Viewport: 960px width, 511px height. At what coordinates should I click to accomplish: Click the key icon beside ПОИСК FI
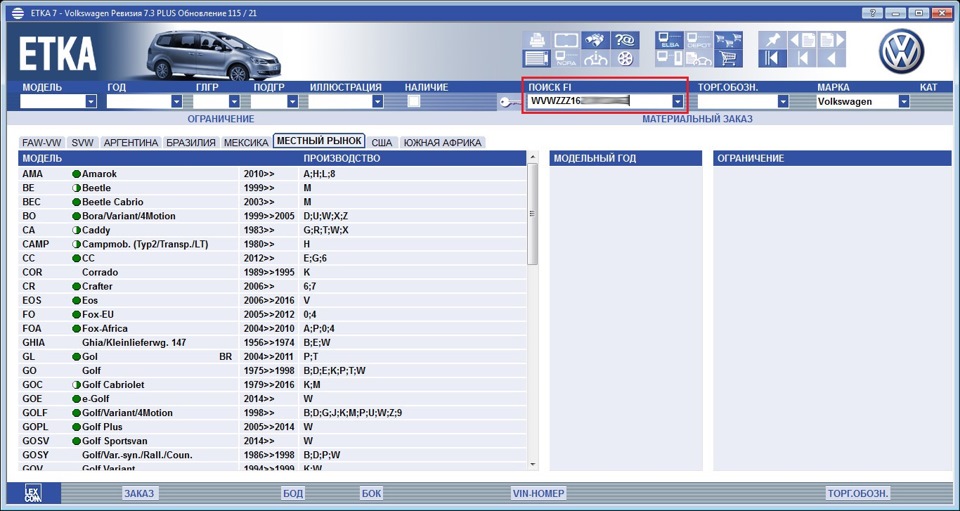[x=508, y=102]
